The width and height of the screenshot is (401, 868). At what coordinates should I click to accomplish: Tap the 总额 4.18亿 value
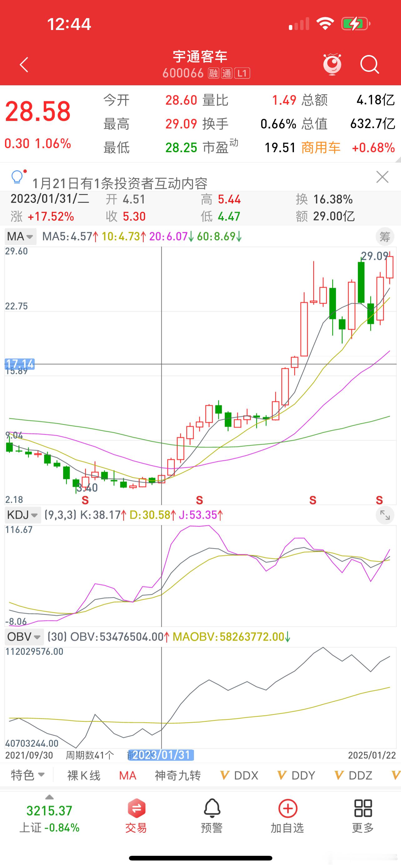click(376, 100)
